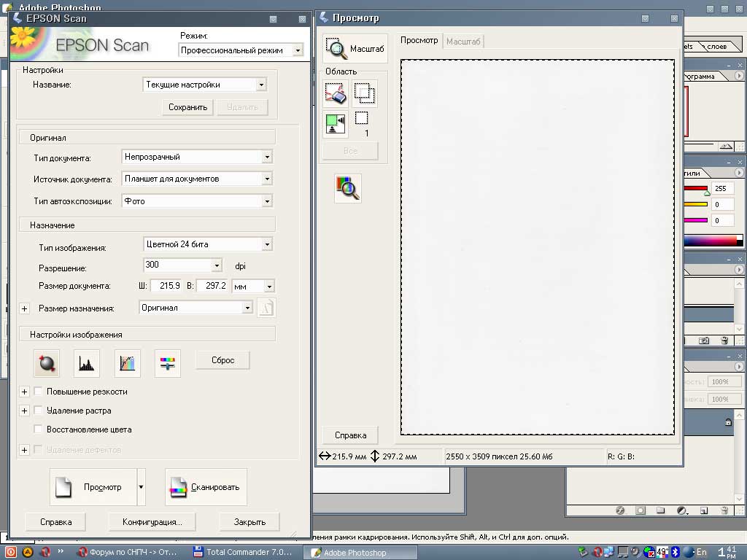
Task: Switch to the Масштаб tab
Action: tap(463, 42)
